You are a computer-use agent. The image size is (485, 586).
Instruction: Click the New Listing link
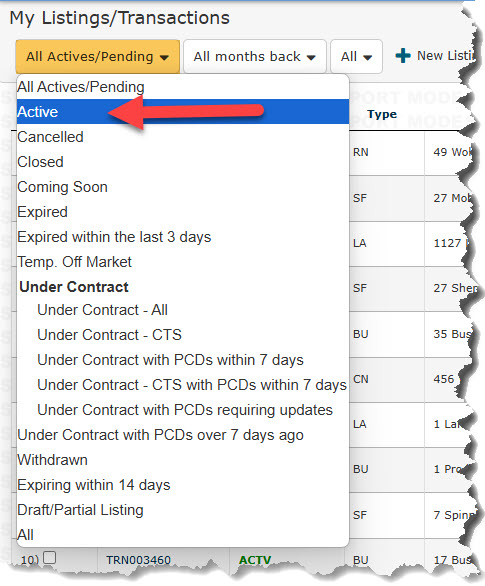tap(447, 56)
